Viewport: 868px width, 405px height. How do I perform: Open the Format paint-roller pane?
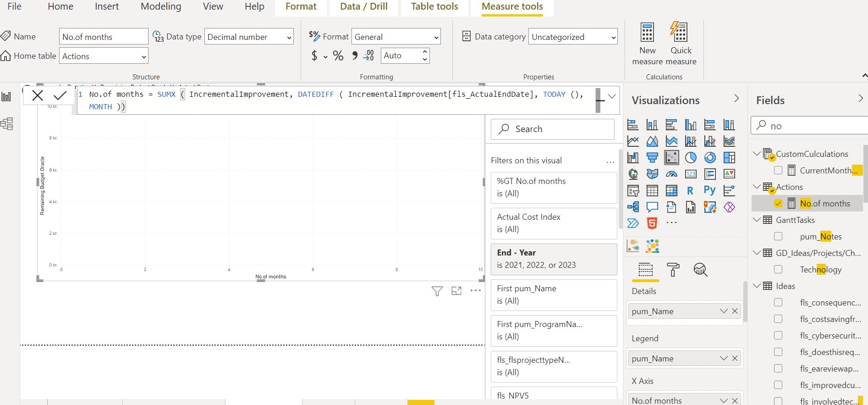pyautogui.click(x=673, y=270)
